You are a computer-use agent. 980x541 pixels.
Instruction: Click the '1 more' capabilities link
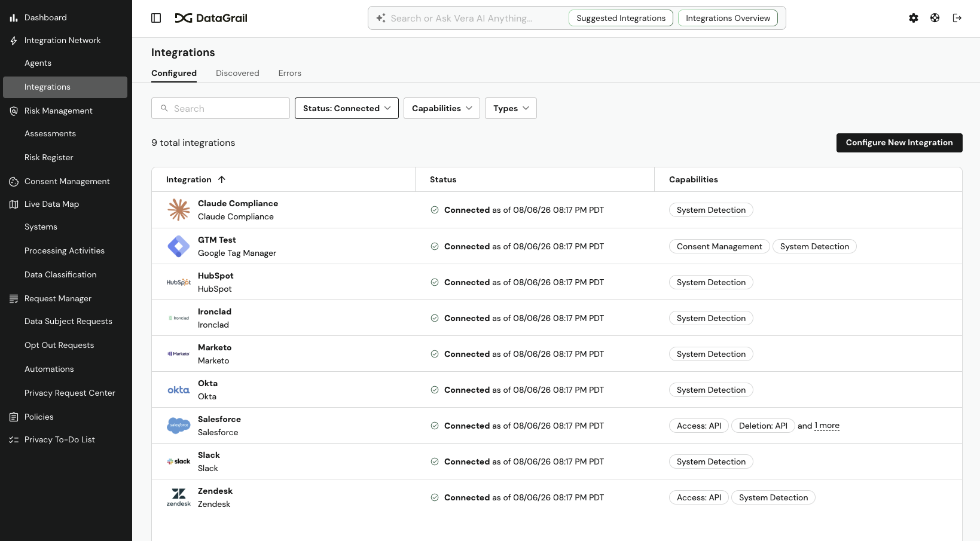point(827,426)
